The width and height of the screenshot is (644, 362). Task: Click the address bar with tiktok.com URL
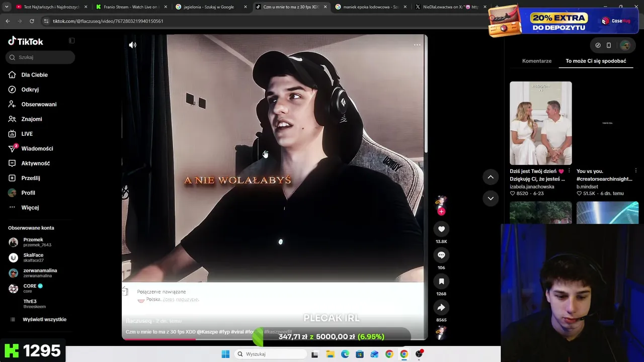[x=264, y=21]
